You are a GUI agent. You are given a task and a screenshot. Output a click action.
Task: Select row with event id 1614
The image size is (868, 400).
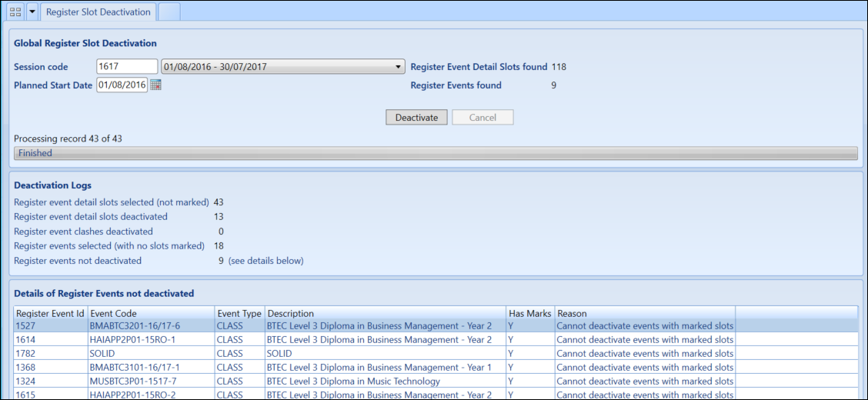point(436,340)
